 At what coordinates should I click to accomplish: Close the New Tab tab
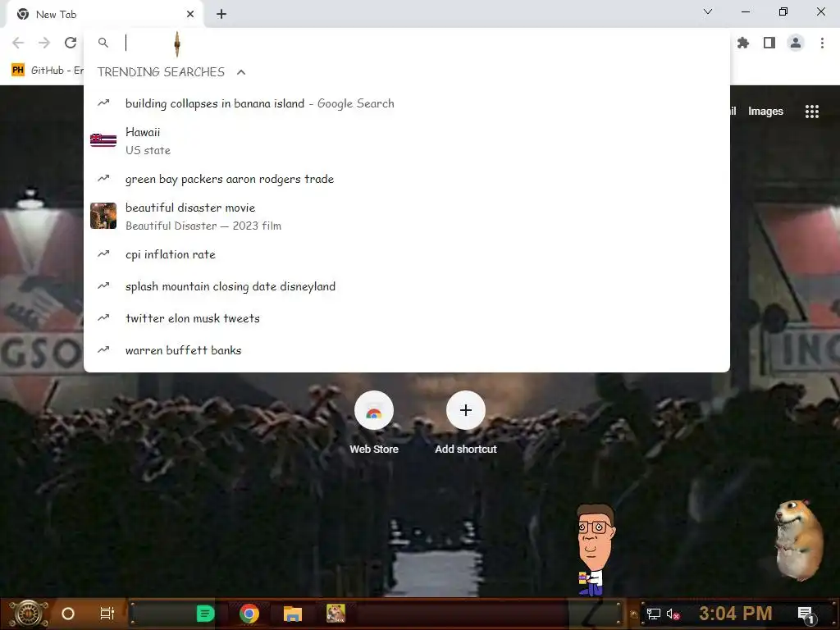[x=190, y=15]
